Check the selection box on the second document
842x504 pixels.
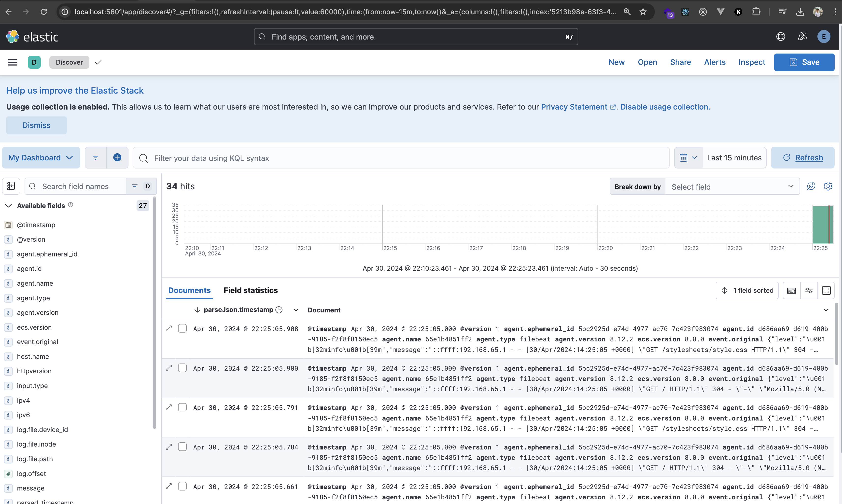(182, 367)
